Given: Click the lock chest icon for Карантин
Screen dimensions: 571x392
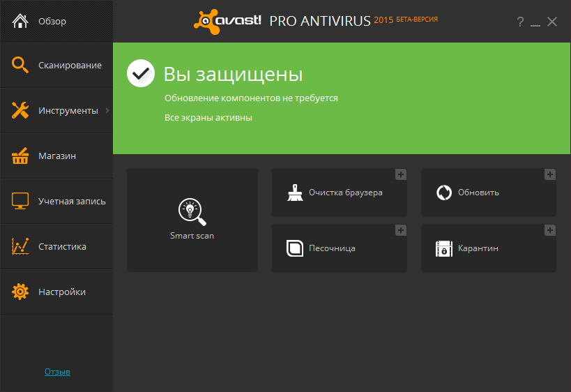Looking at the screenshot, I should [444, 248].
